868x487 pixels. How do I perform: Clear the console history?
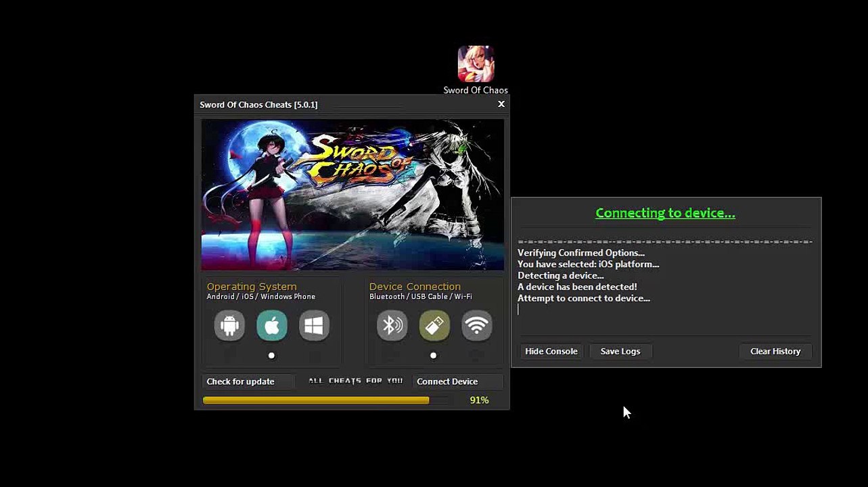775,351
